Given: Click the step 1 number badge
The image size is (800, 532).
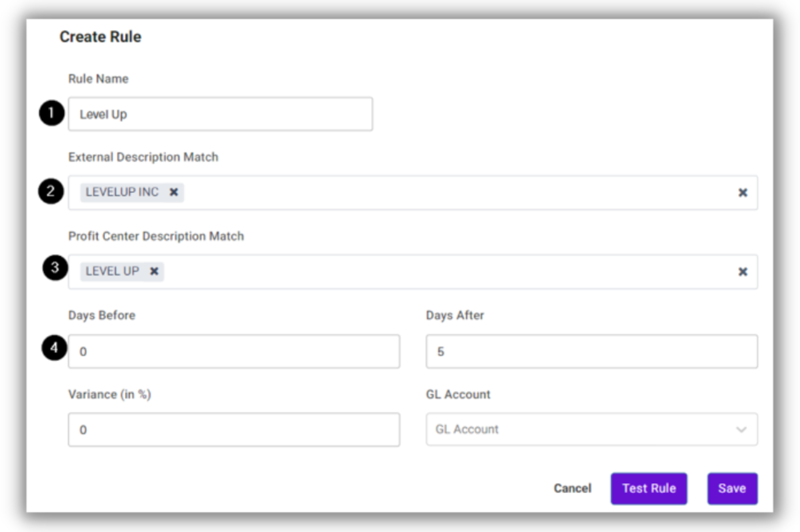Looking at the screenshot, I should point(52,113).
